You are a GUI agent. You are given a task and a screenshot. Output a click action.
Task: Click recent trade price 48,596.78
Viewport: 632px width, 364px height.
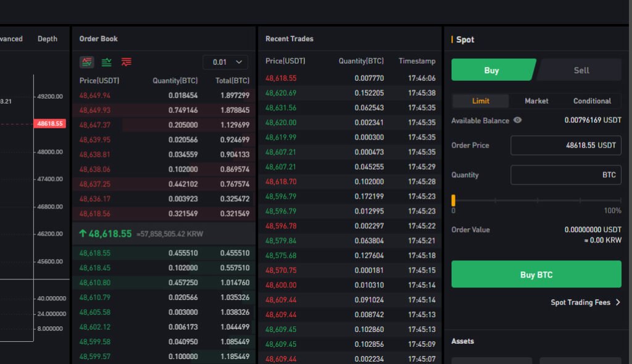(281, 226)
